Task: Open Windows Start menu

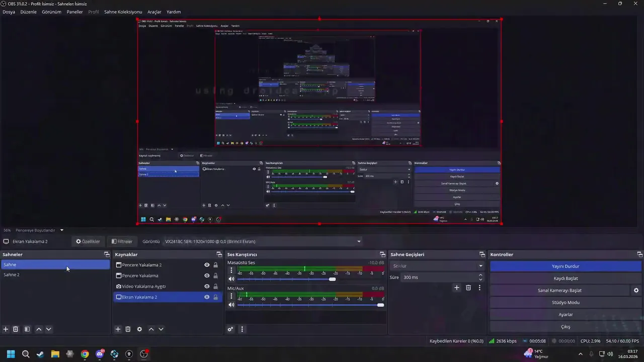Action: pyautogui.click(x=11, y=354)
